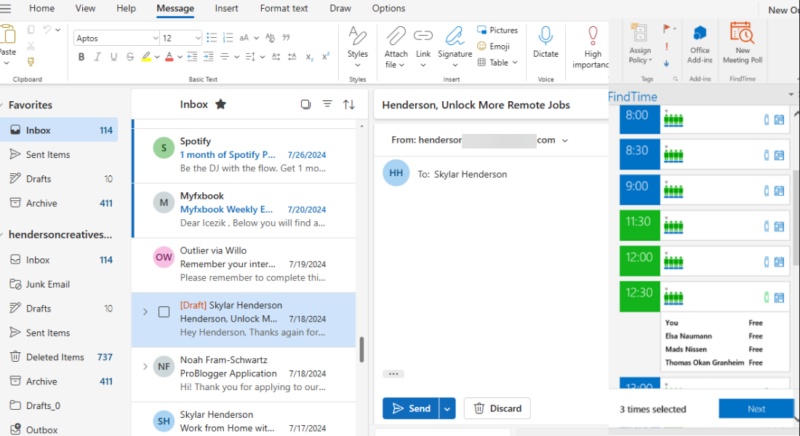
Task: Show trimmed content ellipsis button
Action: click(x=393, y=374)
